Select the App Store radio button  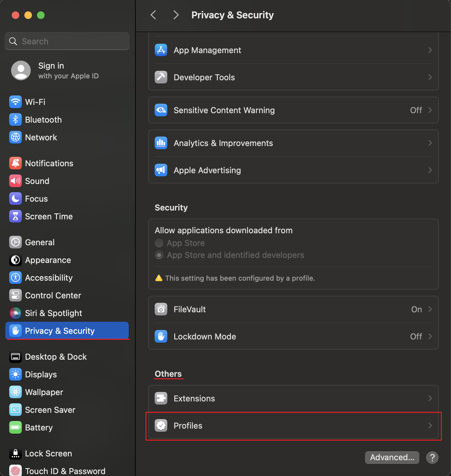[x=159, y=243]
